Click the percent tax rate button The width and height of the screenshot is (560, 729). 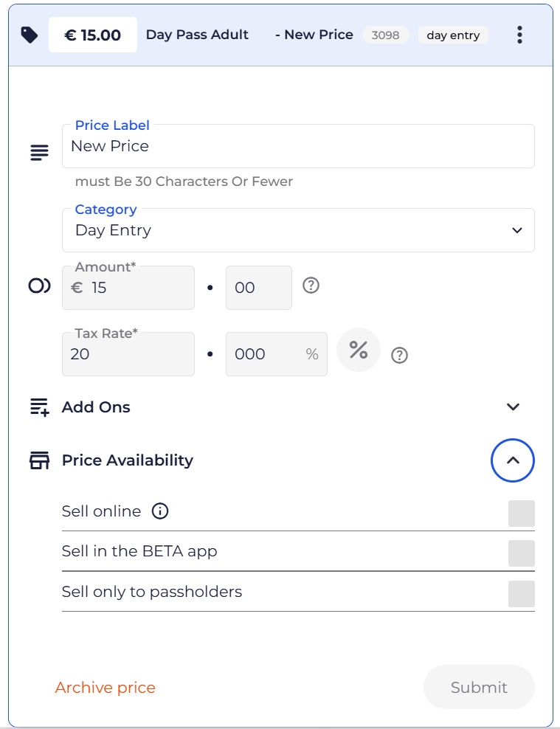click(x=359, y=350)
